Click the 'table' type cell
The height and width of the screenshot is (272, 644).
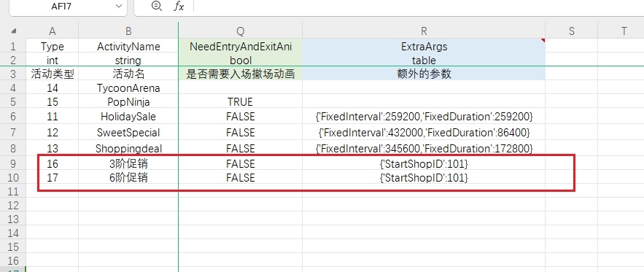424,60
